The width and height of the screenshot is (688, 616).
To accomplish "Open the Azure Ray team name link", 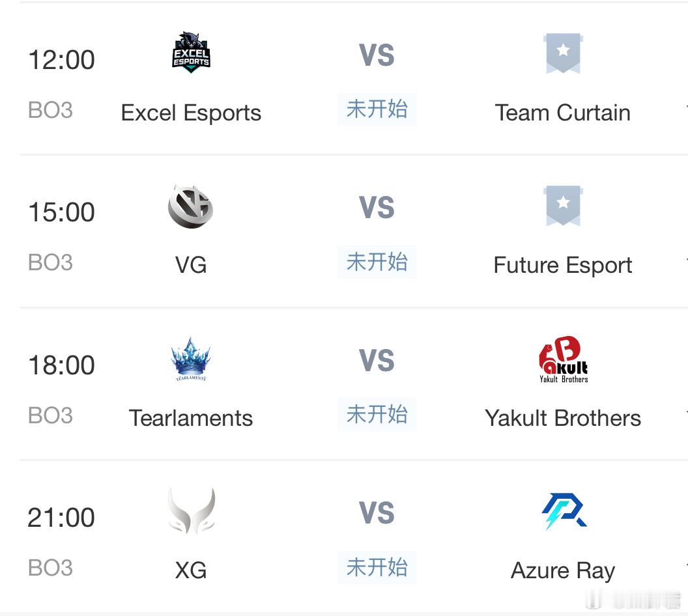I will click(563, 571).
